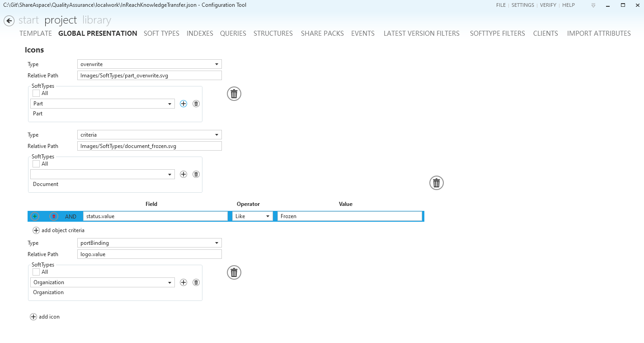Click the Frozen value input field
The image size is (644, 343).
(x=350, y=216)
